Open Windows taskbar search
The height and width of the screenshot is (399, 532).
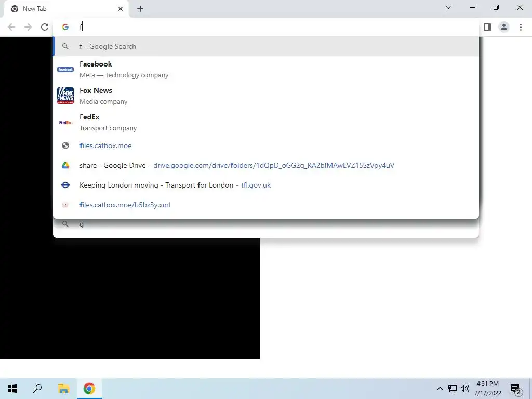pos(37,389)
